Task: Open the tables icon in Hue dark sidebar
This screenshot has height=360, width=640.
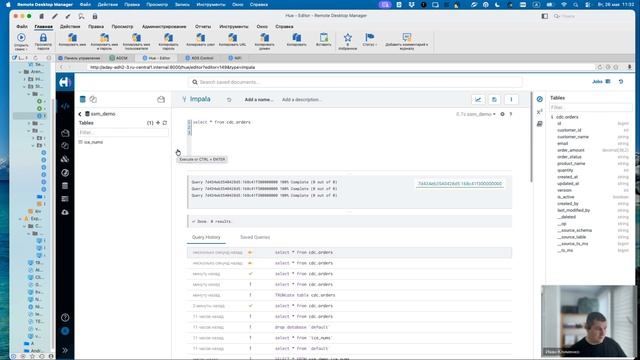Action: [65, 186]
